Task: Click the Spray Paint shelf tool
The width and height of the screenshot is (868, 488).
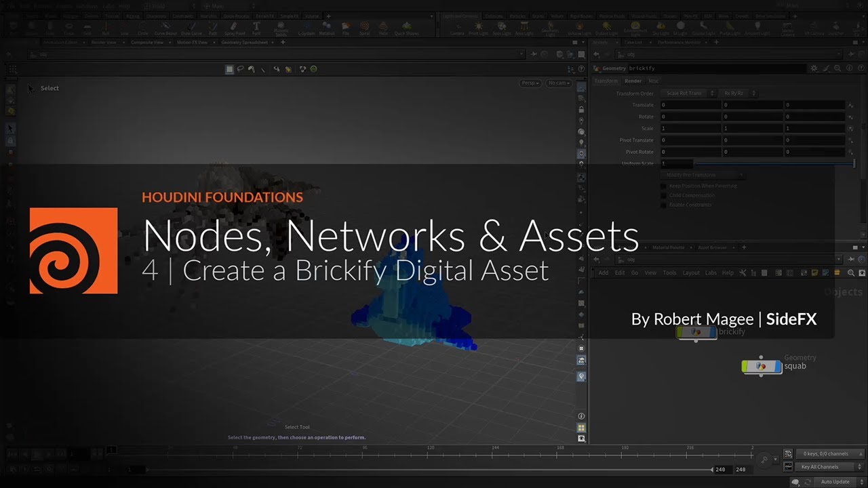Action: pyautogui.click(x=235, y=28)
